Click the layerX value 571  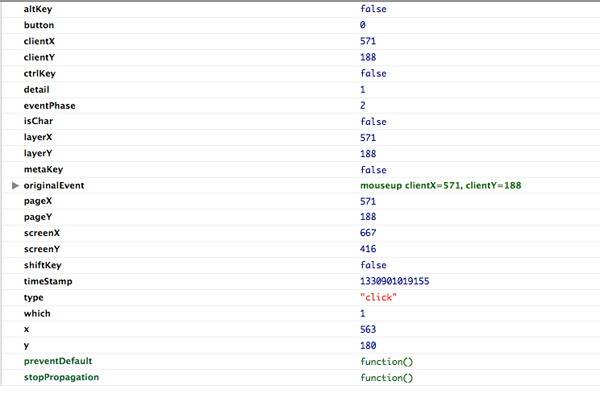point(368,138)
